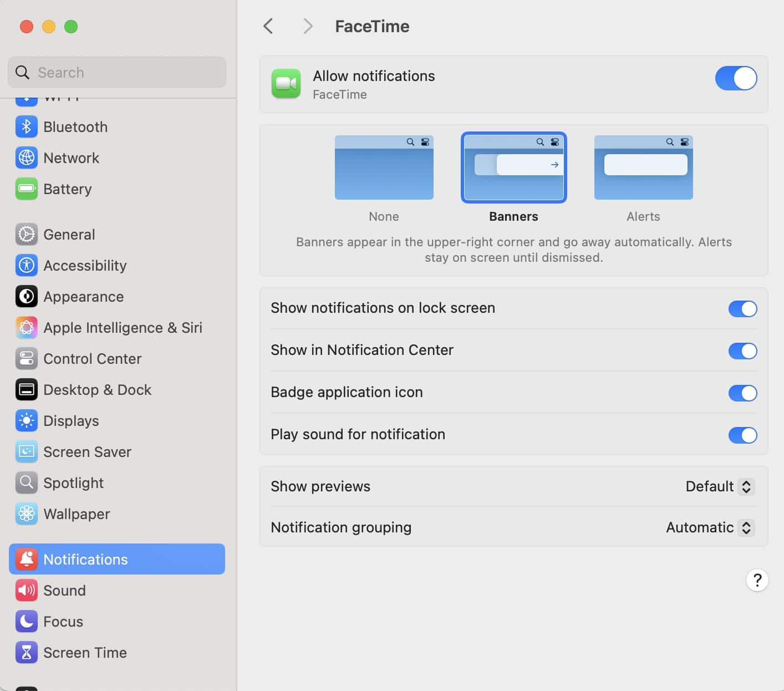Image resolution: width=784 pixels, height=691 pixels.
Task: Select the Battery icon in sidebar
Action: click(x=26, y=189)
